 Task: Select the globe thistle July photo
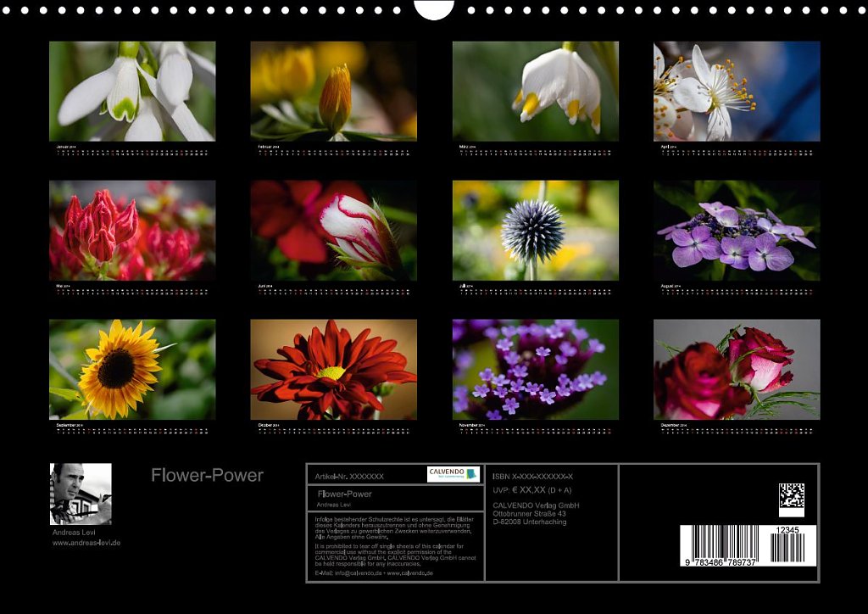point(535,230)
